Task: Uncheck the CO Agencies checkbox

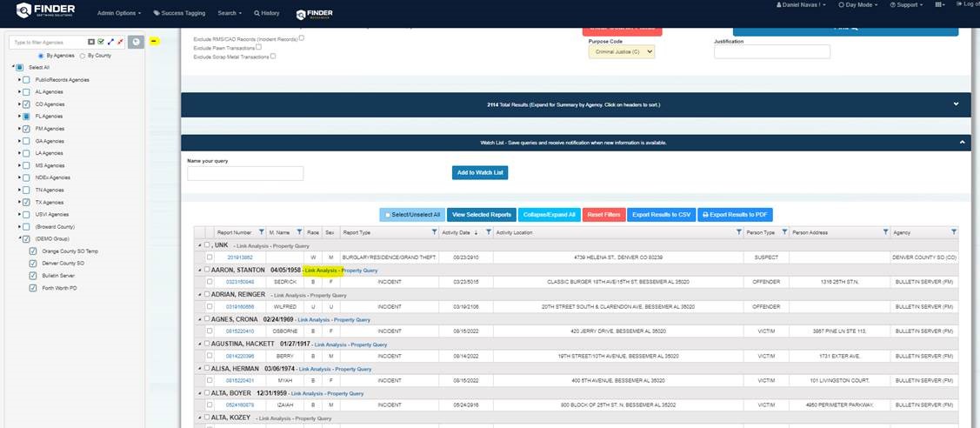Action: point(26,104)
